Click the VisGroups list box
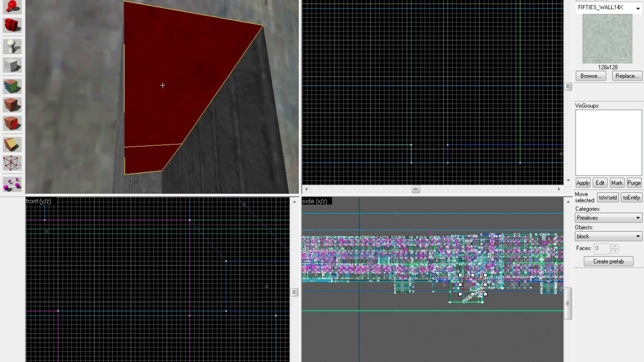Image resolution: width=644 pixels, height=362 pixels. [608, 143]
